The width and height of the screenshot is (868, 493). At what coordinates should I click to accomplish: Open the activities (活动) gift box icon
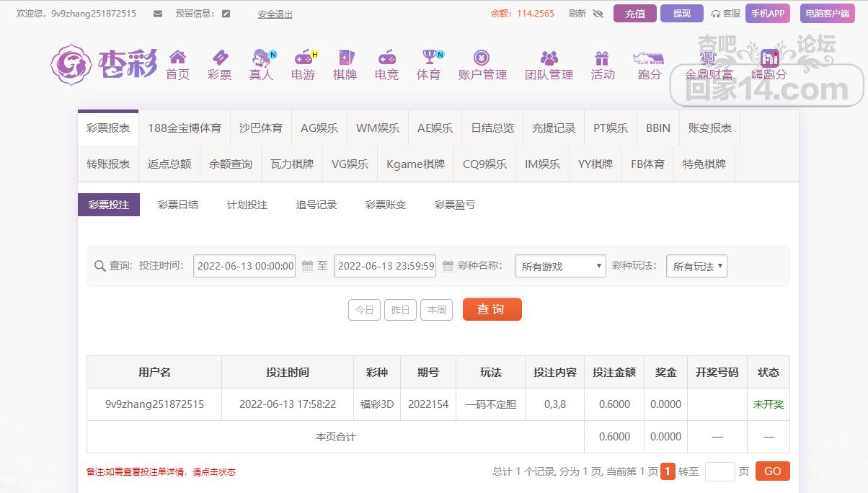(602, 58)
